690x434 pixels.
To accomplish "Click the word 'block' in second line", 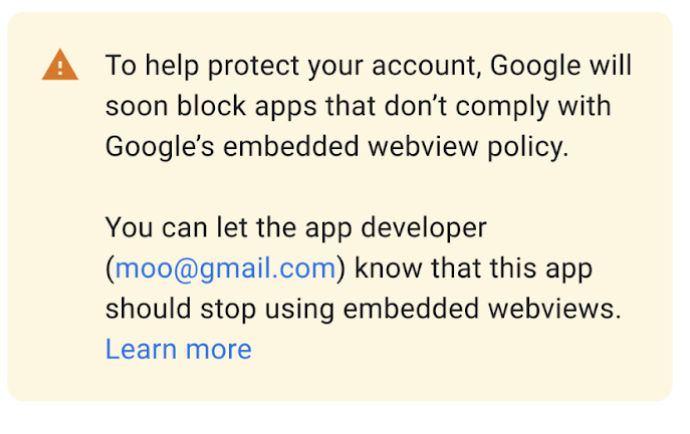I will click(x=211, y=106).
